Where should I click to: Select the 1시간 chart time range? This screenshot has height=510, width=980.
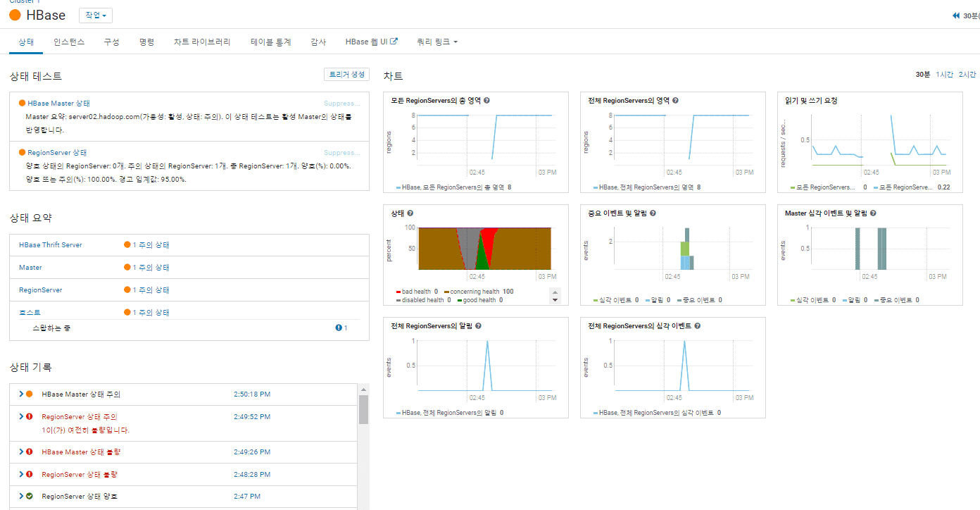(x=944, y=75)
